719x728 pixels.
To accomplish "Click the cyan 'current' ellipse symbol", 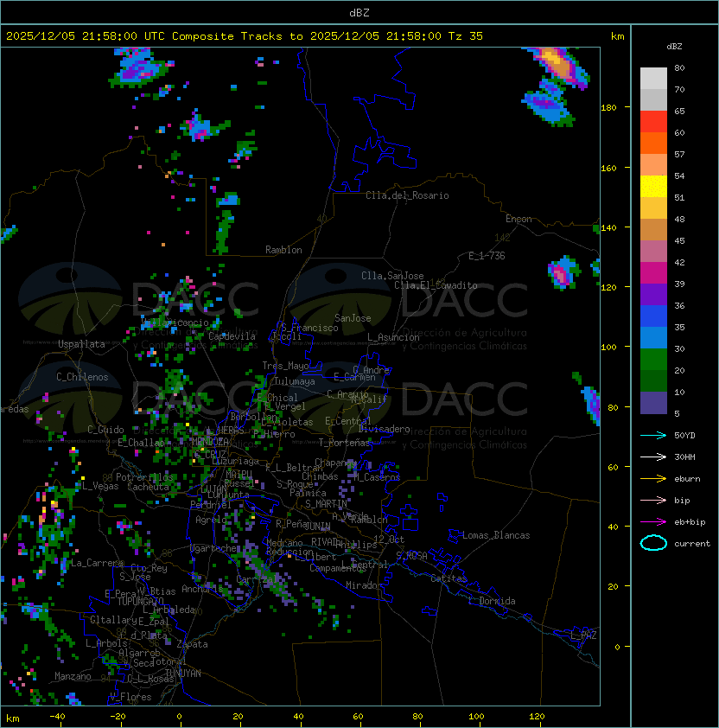I will (653, 543).
